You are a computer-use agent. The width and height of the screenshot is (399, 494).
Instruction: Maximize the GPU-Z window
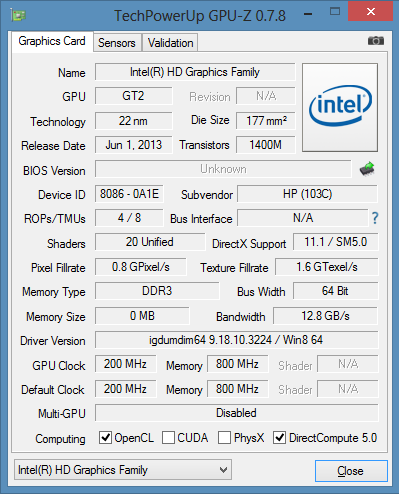335,12
